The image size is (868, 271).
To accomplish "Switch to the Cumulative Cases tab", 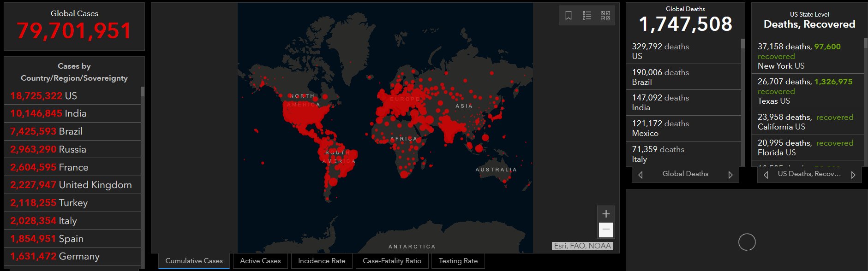I will click(x=194, y=261).
